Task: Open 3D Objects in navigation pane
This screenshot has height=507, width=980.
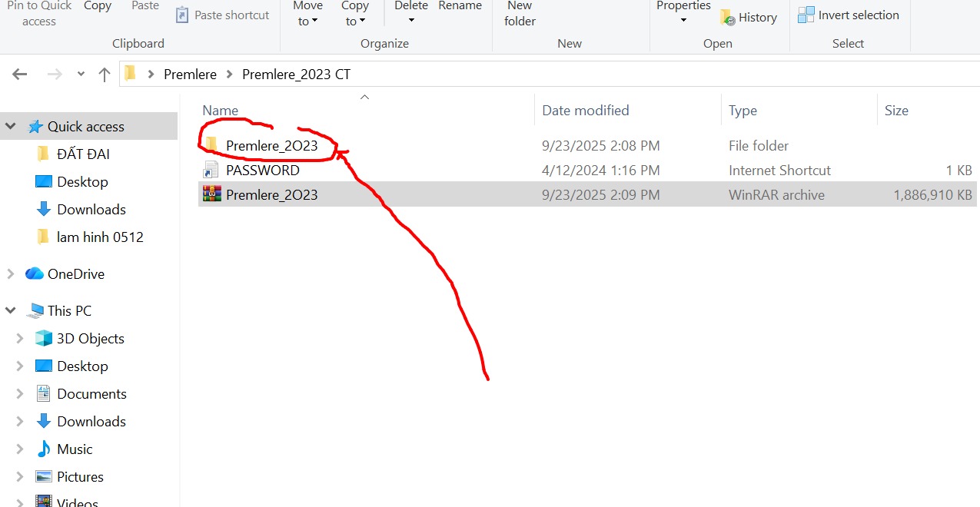Action: click(90, 339)
